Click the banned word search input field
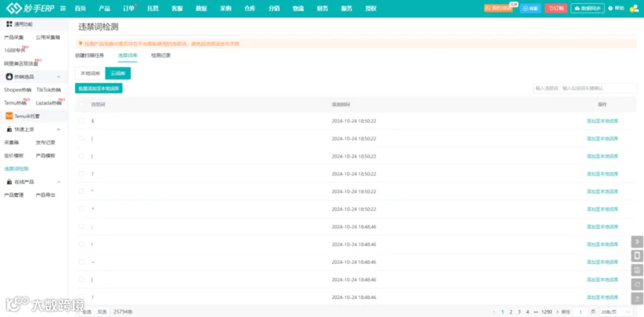Screen dimensions: 644x317 [585, 88]
